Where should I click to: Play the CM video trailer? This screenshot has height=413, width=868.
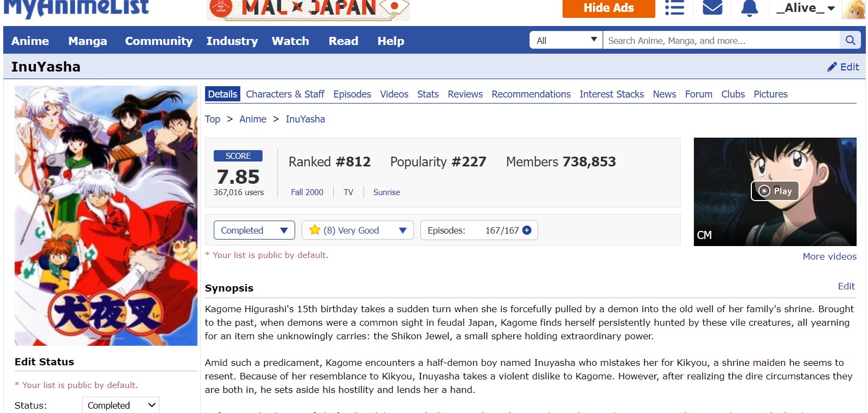pyautogui.click(x=775, y=191)
